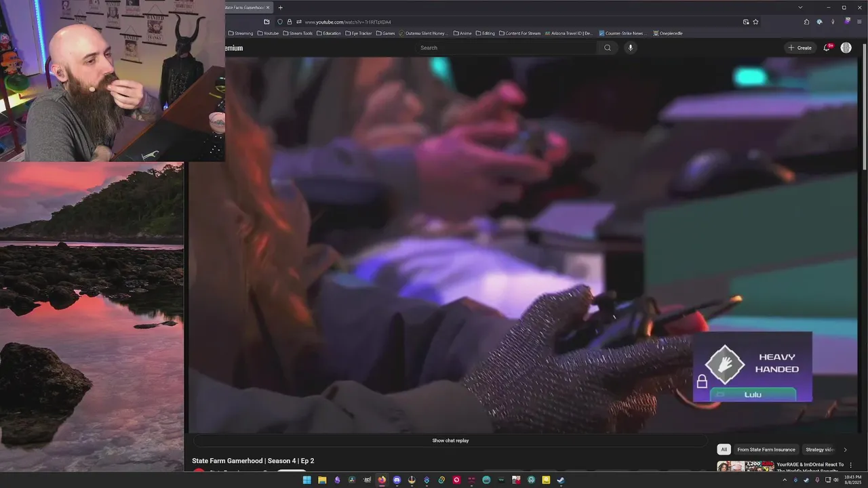Click the YouTube search magnifier button
Screen dimensions: 868x488
click(607, 47)
